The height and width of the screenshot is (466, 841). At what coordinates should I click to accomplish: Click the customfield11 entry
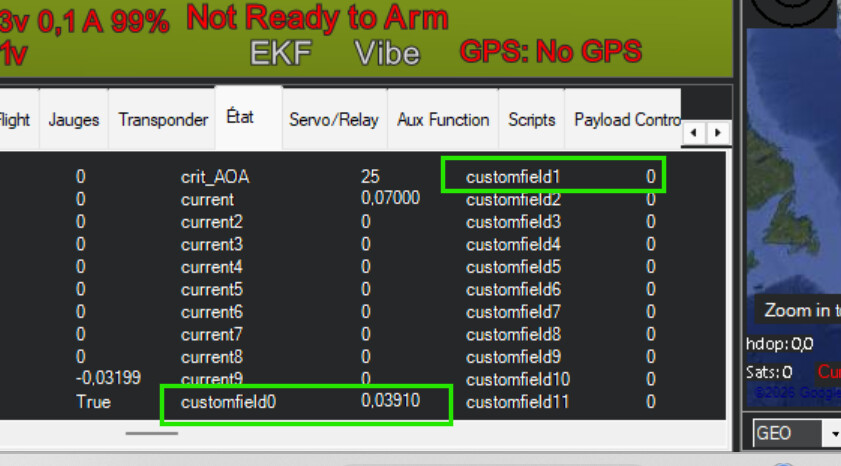pyautogui.click(x=518, y=402)
